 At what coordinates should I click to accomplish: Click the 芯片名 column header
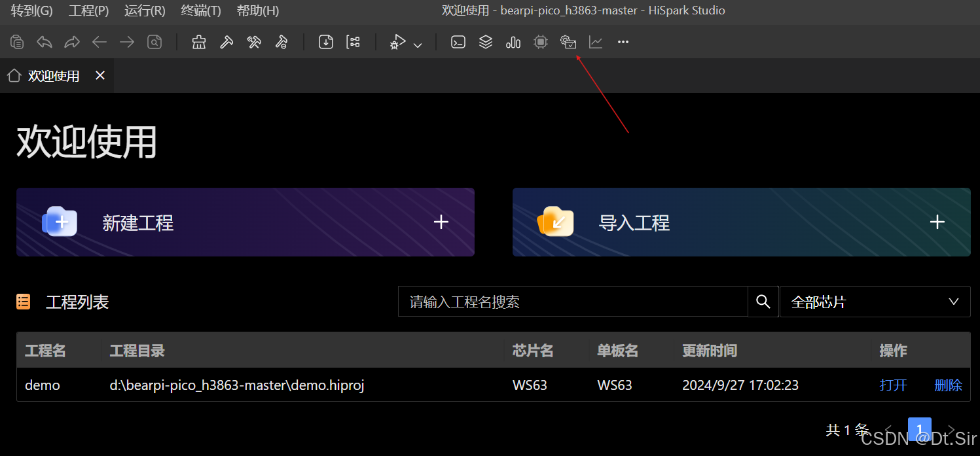click(533, 351)
